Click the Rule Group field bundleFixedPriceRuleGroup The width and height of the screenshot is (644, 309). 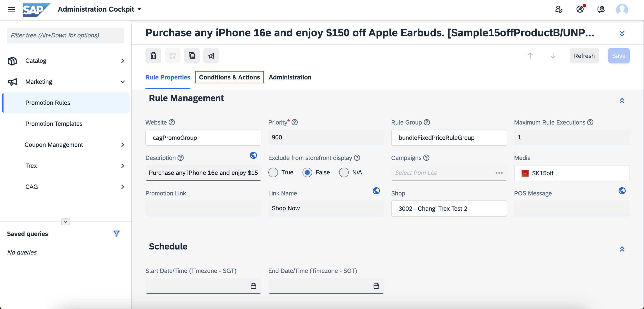449,138
